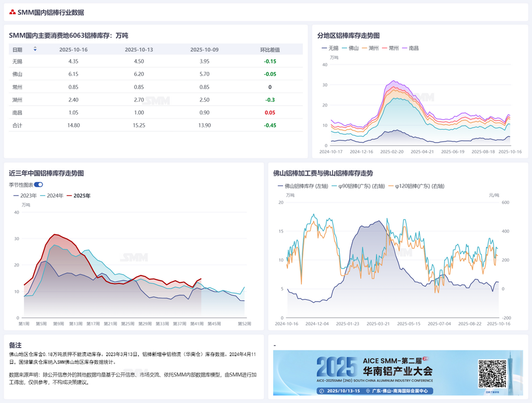The image size is (532, 403).
Task: Toggle φ90铝棒(广东) legend entry
Action: 358,186
